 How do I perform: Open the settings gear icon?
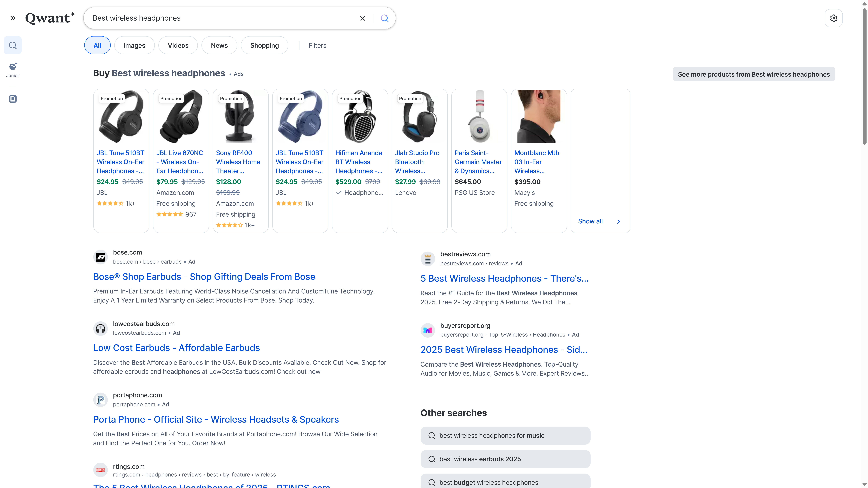834,18
